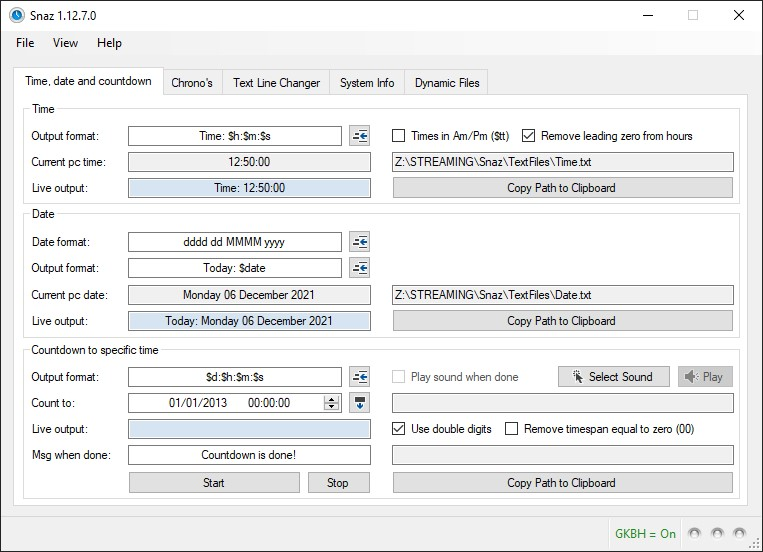This screenshot has width=763, height=552.
Task: Switch to the Chrono's tab
Action: pos(192,83)
